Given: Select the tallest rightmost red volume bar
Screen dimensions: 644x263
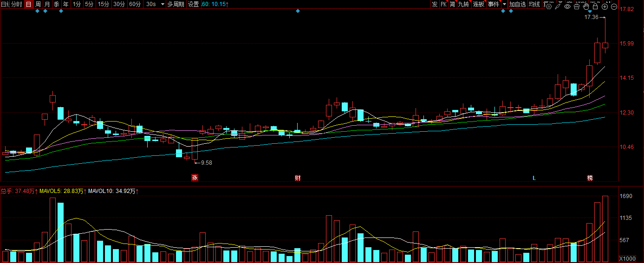Looking at the screenshot, I should click(x=605, y=229).
